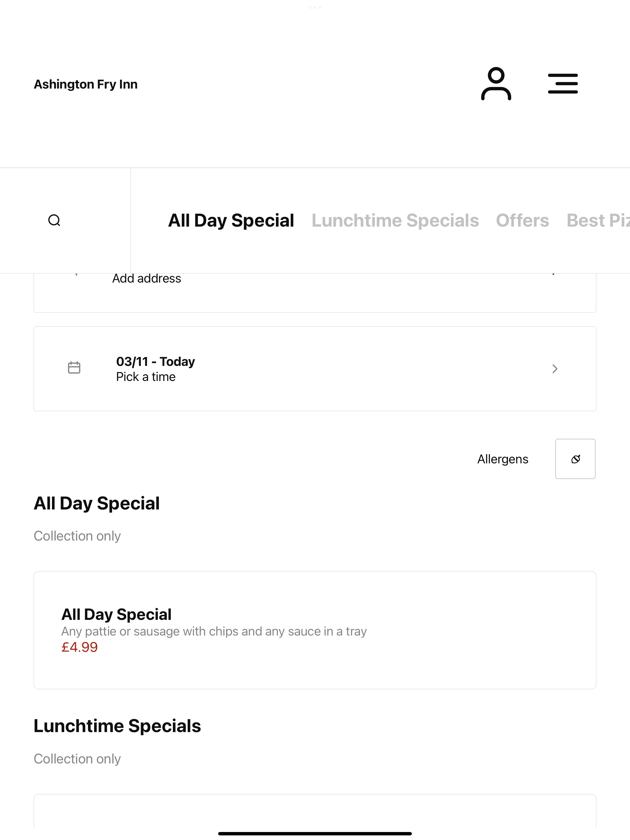Tap the search magnifier icon
Screen dimensions: 630x840
tap(54, 220)
